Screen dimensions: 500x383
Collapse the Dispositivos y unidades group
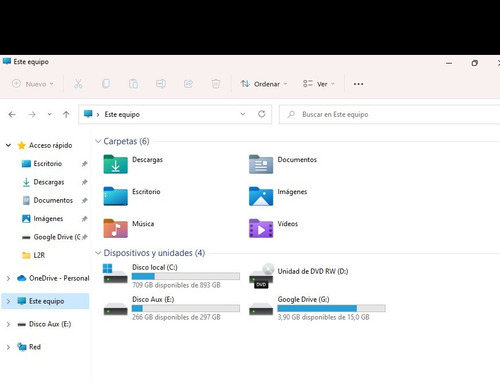(98, 253)
